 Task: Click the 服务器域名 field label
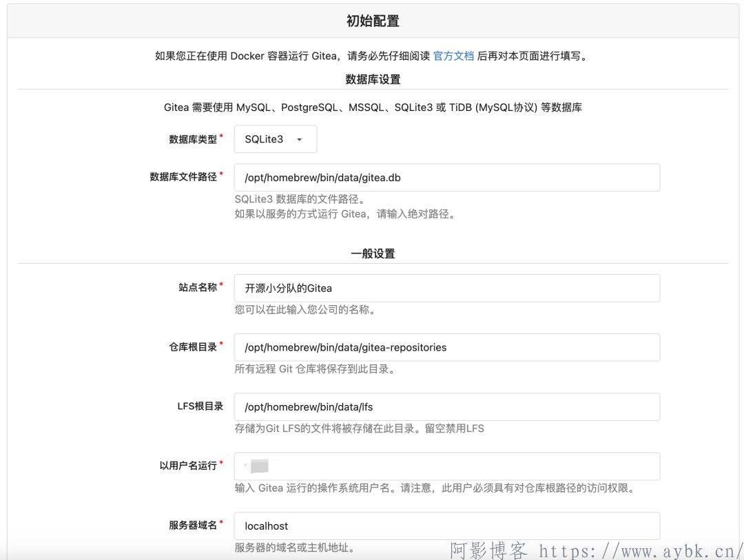[x=193, y=526]
